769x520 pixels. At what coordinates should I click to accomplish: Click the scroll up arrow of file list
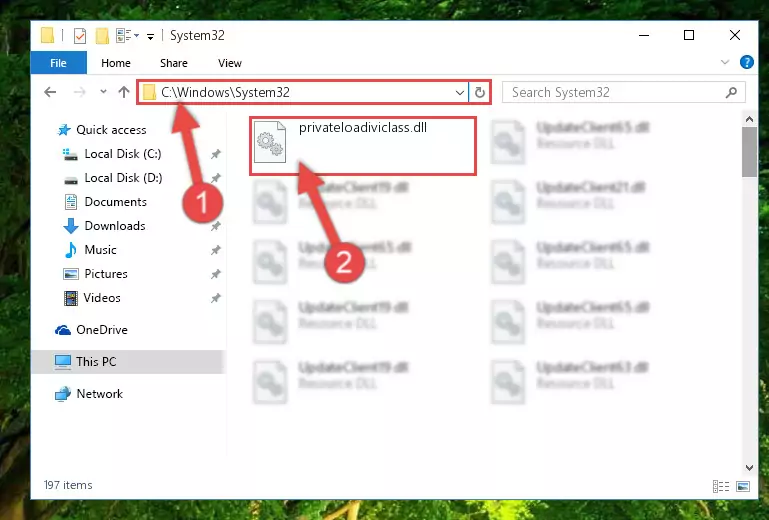coord(749,119)
